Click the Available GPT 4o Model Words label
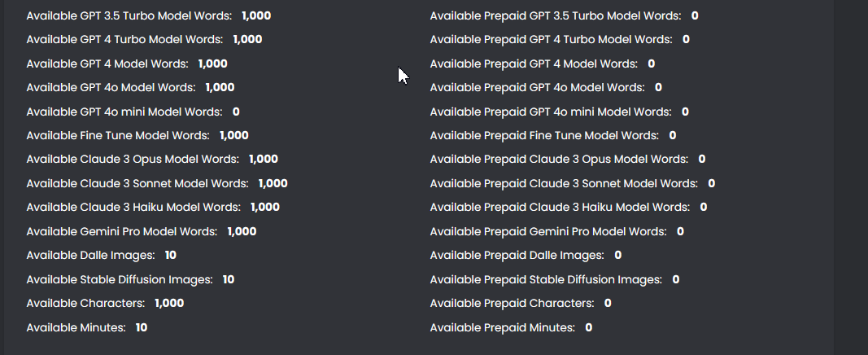868x355 pixels. pyautogui.click(x=111, y=87)
